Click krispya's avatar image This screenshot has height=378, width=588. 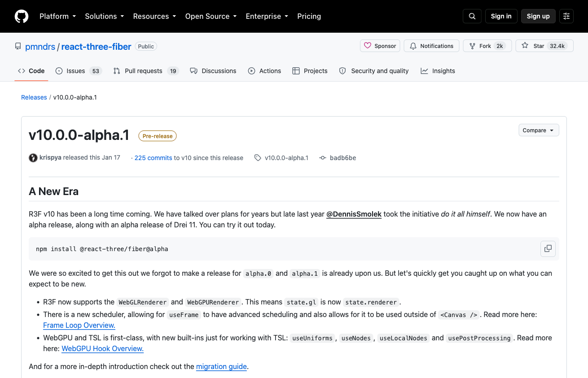click(33, 158)
